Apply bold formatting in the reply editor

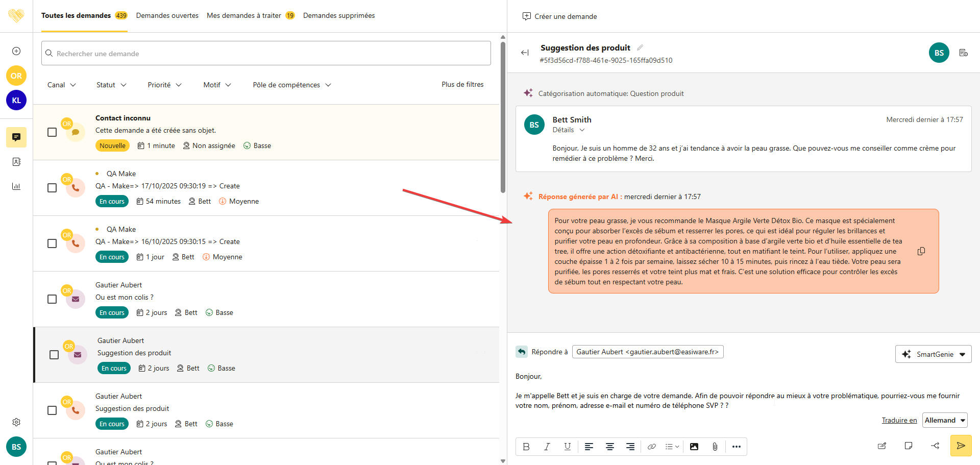point(526,447)
